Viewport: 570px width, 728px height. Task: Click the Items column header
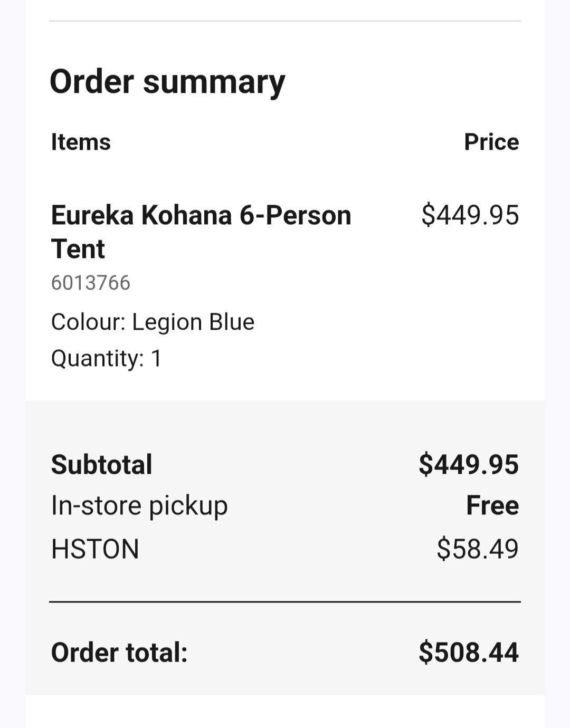pyautogui.click(x=81, y=142)
